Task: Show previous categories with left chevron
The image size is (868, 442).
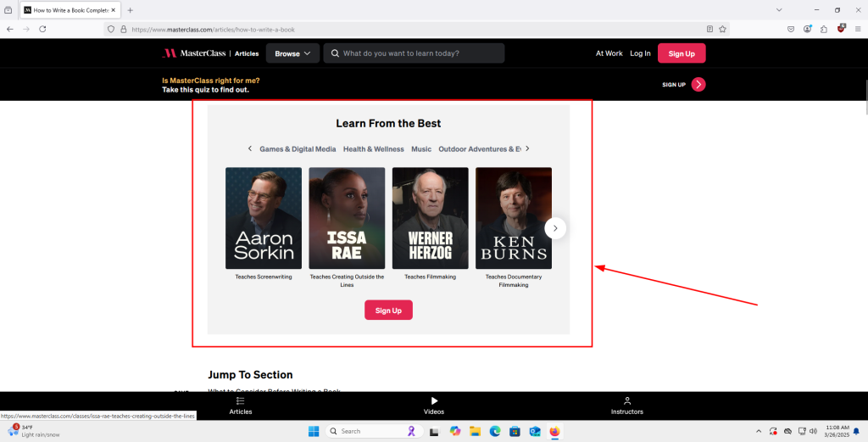Action: point(250,148)
